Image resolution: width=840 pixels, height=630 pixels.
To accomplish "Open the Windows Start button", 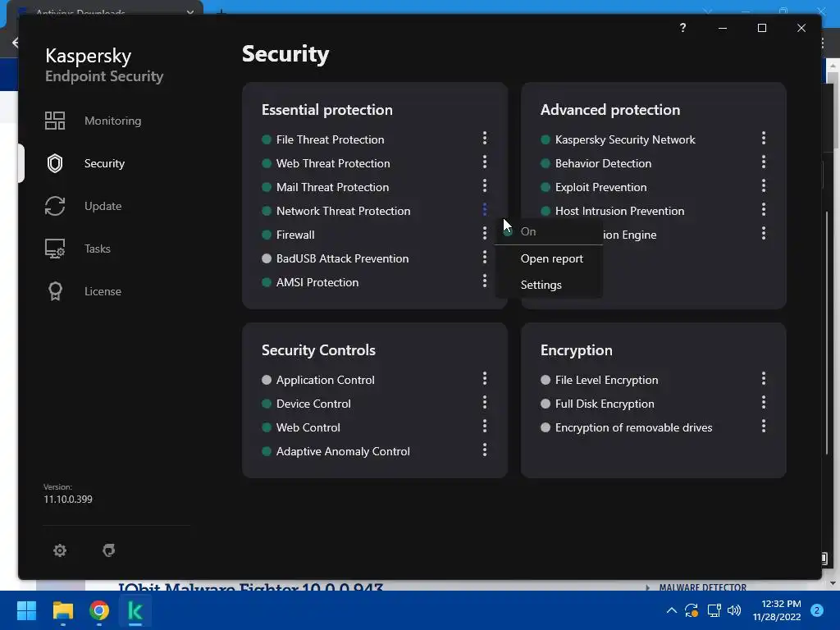I will pyautogui.click(x=26, y=610).
